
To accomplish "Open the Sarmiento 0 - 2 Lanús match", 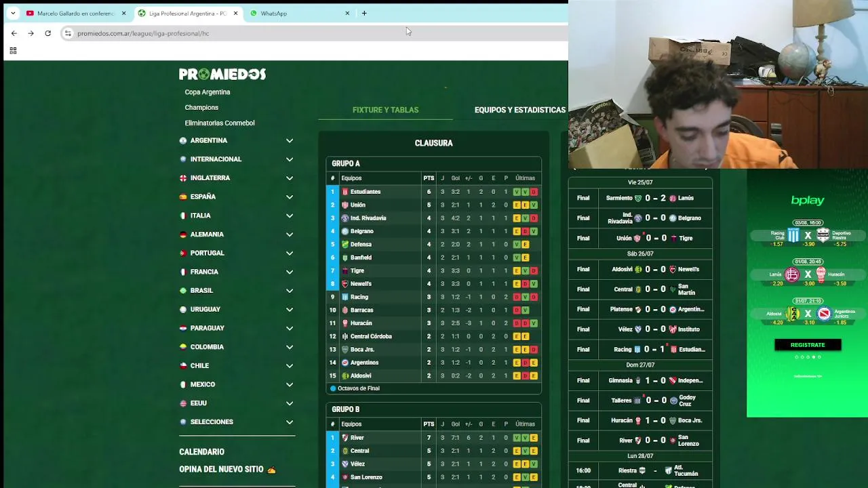I will 640,198.
